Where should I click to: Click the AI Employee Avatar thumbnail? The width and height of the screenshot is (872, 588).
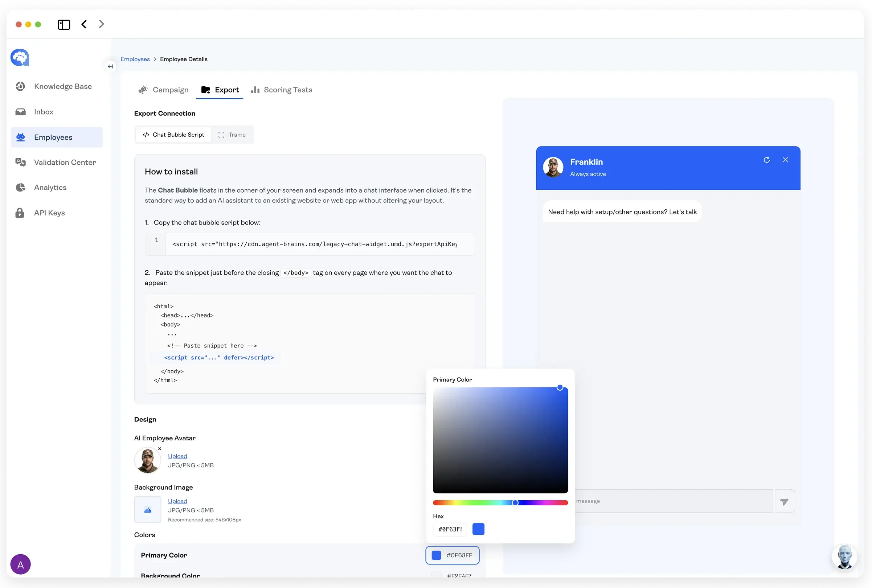[148, 460]
